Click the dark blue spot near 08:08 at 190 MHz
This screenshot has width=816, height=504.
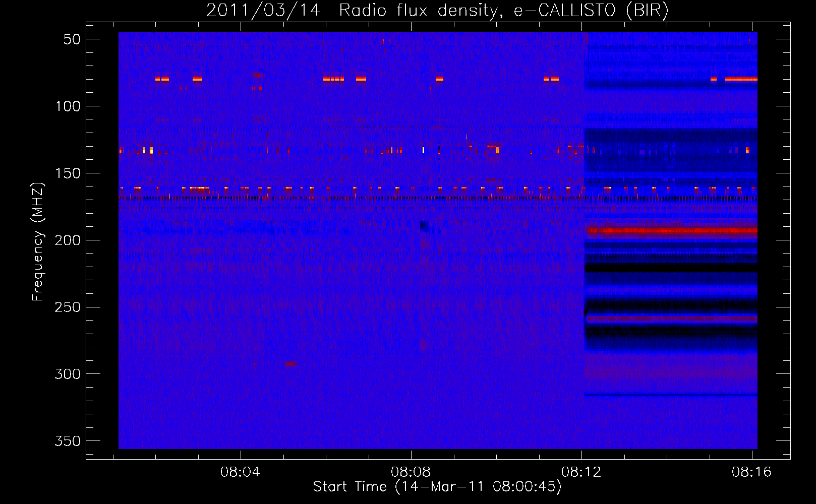pyautogui.click(x=424, y=226)
